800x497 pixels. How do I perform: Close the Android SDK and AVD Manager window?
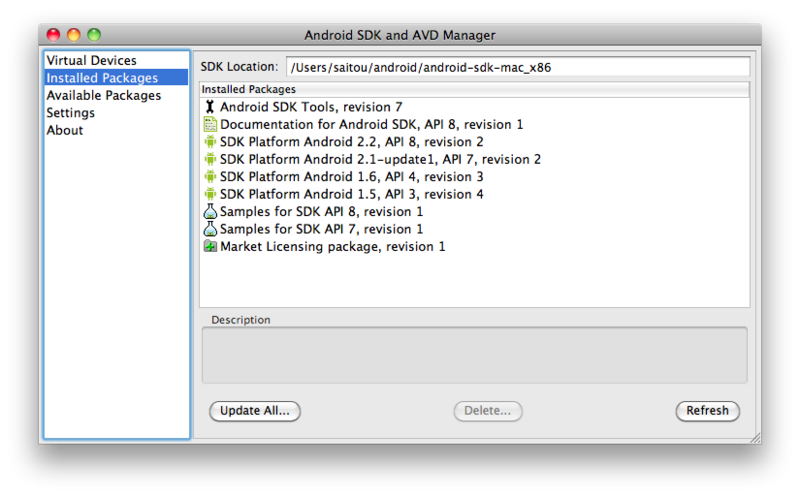[x=53, y=35]
